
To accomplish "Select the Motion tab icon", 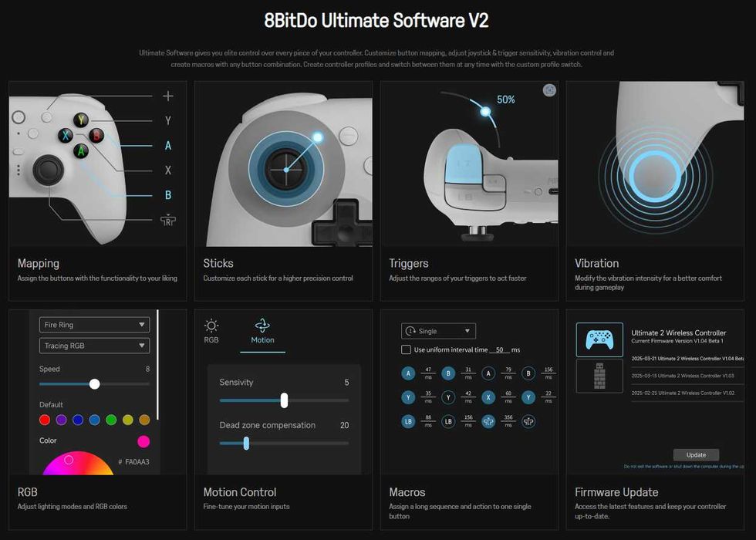I will (x=262, y=326).
